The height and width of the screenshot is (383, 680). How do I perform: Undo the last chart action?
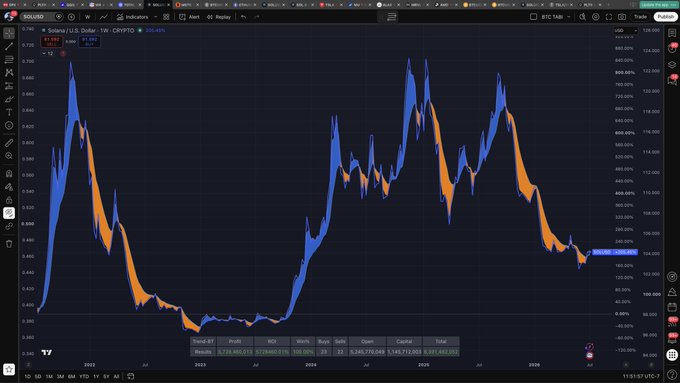click(x=244, y=17)
